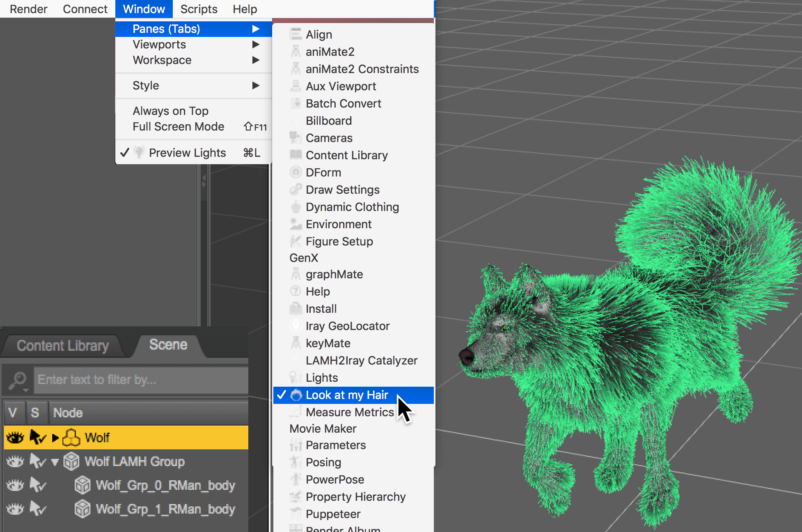Image resolution: width=802 pixels, height=532 pixels.
Task: Click the Cameras pane icon
Action: (295, 138)
